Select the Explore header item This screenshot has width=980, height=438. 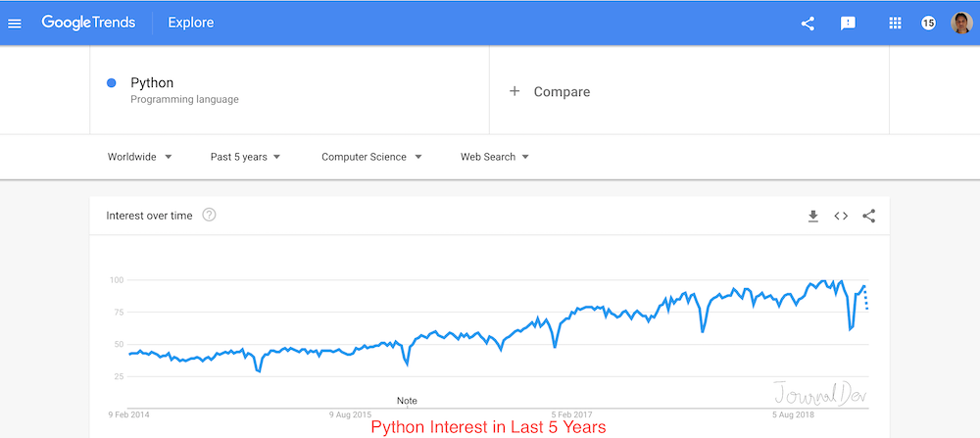pos(191,23)
